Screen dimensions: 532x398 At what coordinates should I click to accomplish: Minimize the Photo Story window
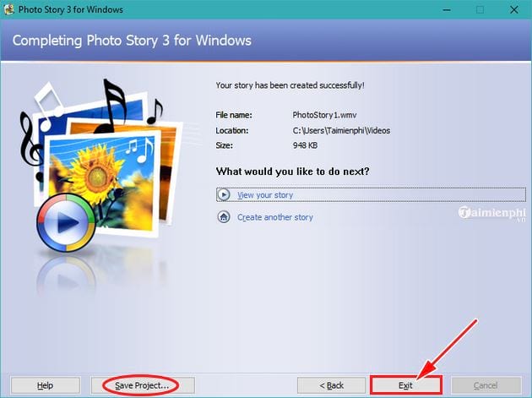(x=447, y=9)
